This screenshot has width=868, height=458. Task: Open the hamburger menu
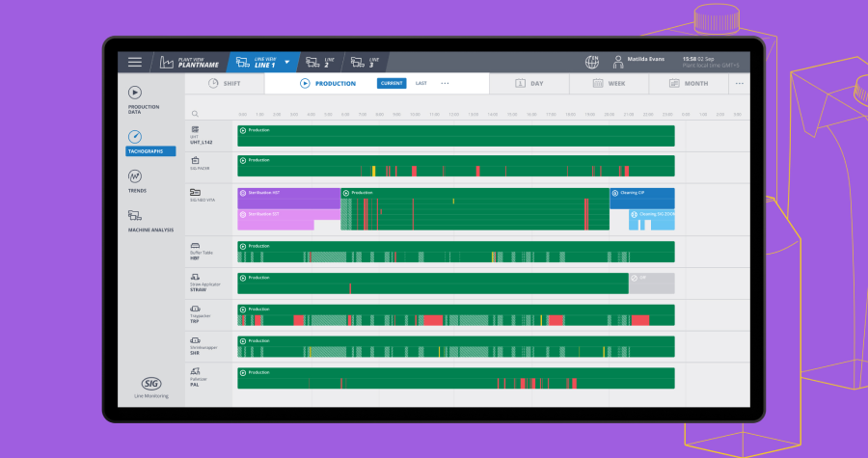134,62
